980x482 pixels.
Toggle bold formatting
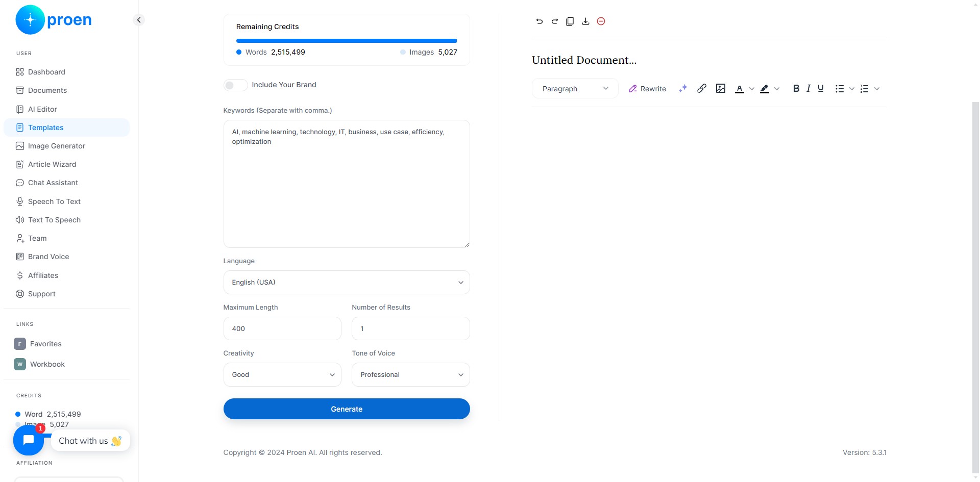(796, 88)
